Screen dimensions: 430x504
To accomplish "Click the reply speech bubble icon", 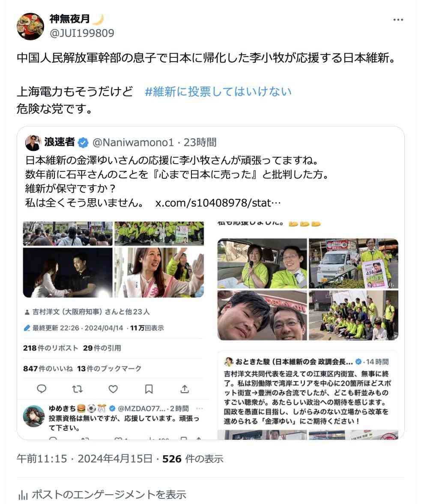I will pyautogui.click(x=42, y=389).
